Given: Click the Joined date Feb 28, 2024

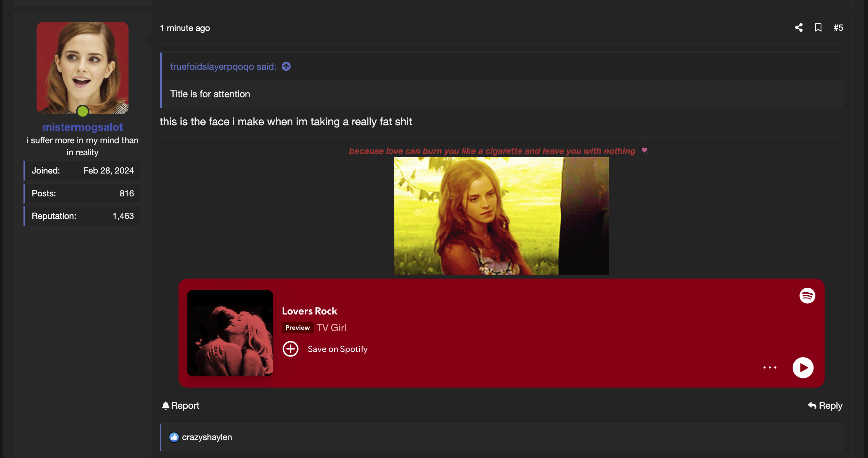Looking at the screenshot, I should click(x=108, y=171).
